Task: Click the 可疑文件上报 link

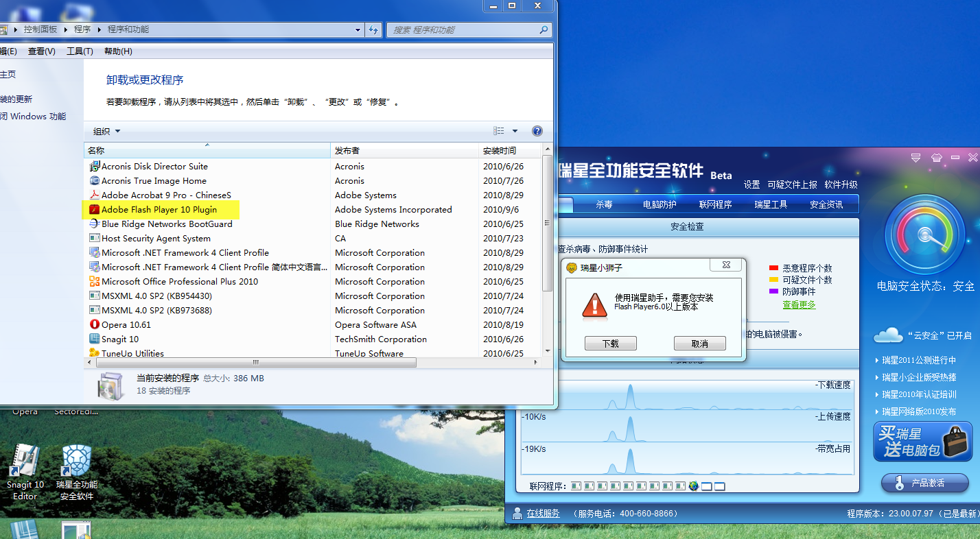Action: [x=793, y=184]
